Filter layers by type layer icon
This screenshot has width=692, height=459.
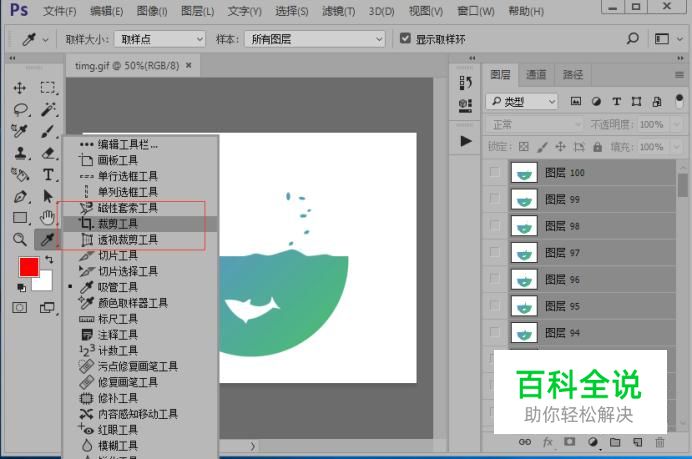[617, 102]
